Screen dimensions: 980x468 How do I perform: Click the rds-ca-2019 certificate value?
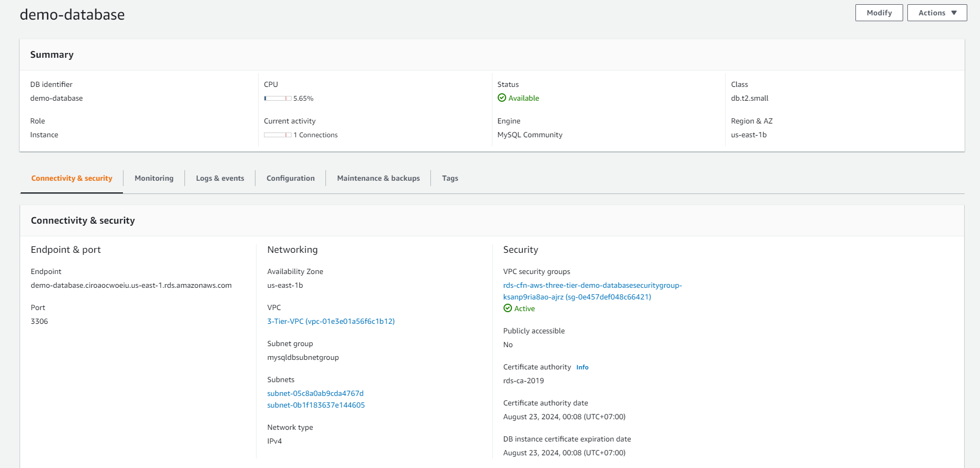point(523,381)
